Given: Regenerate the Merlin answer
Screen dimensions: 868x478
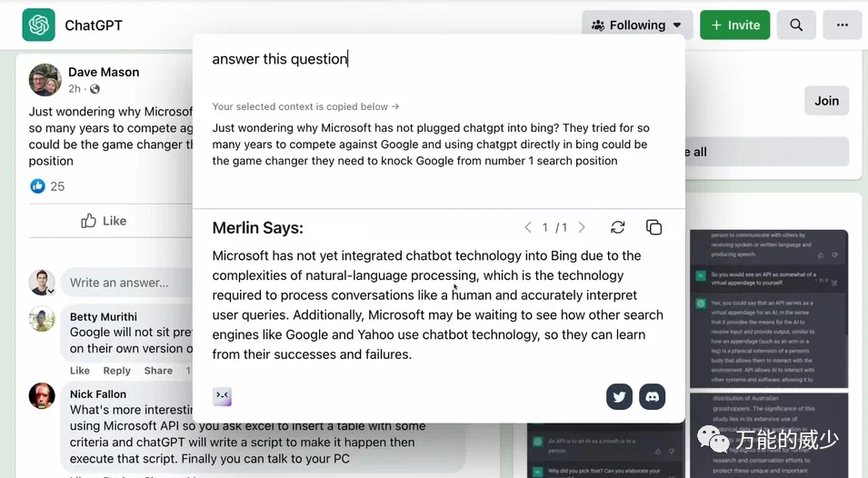Looking at the screenshot, I should [618, 227].
